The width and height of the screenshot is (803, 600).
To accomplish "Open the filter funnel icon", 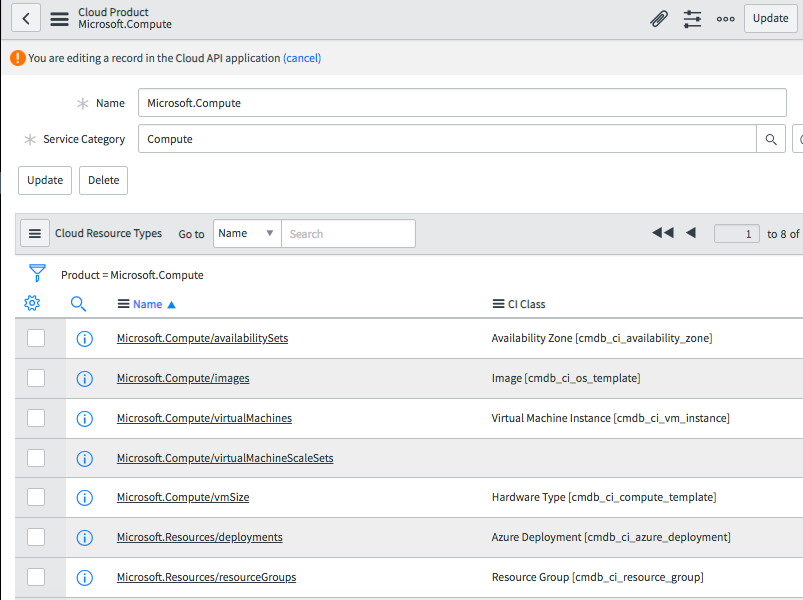I will tap(37, 273).
